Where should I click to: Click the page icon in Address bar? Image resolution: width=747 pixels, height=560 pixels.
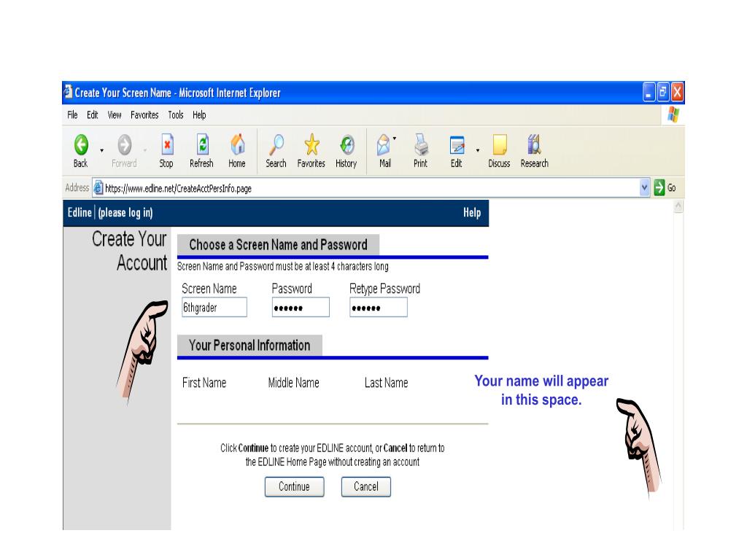(x=98, y=187)
